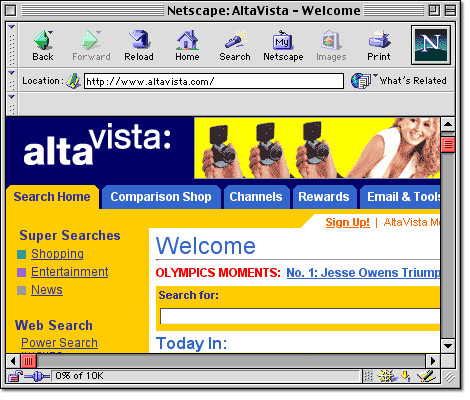Click the horizontal scrollbar thumb
Image resolution: width=470 pixels, height=400 pixels.
coord(29,361)
